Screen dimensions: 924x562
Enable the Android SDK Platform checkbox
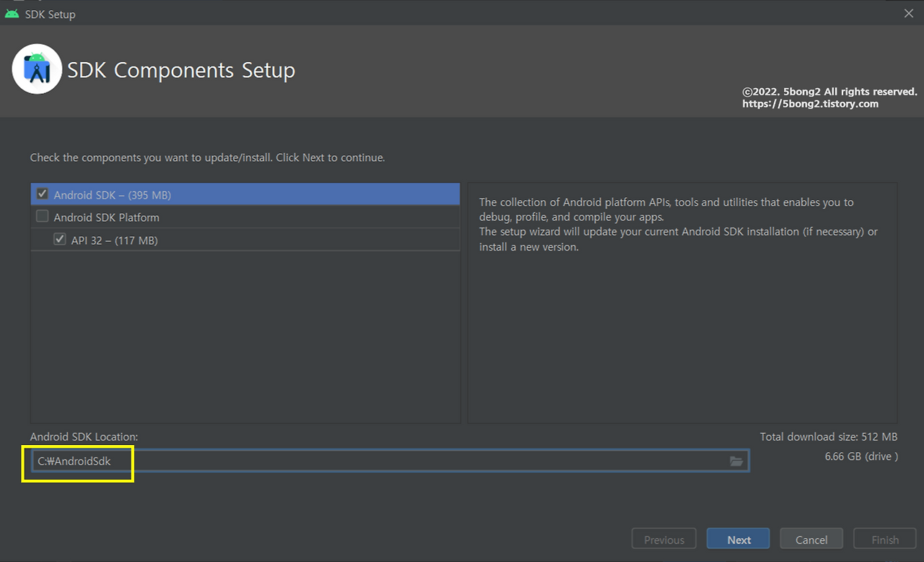(x=42, y=216)
